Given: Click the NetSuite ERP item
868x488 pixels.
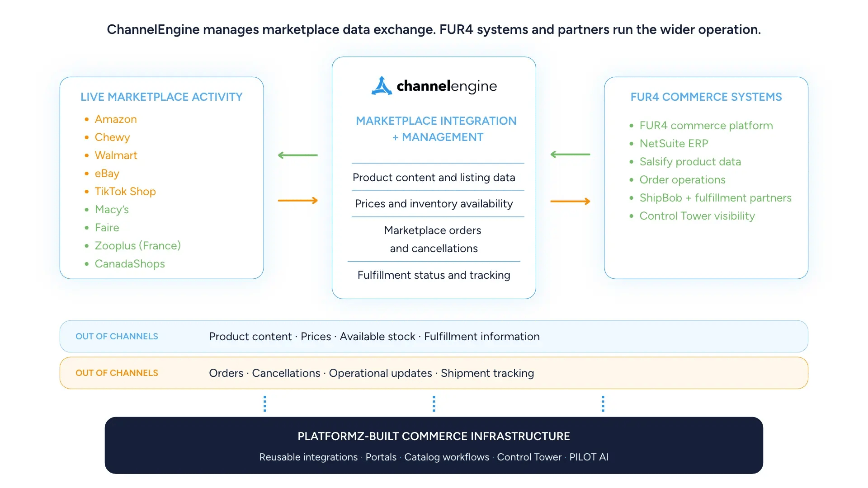Looking at the screenshot, I should coord(674,144).
